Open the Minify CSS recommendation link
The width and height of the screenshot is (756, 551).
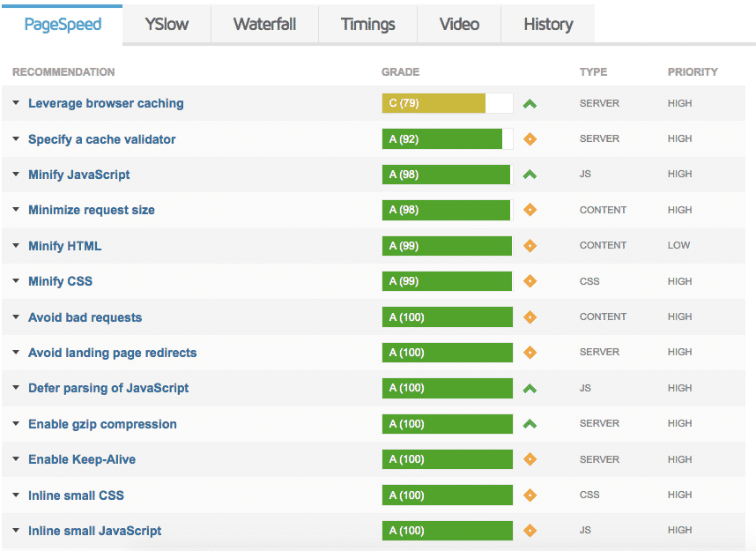tap(60, 280)
